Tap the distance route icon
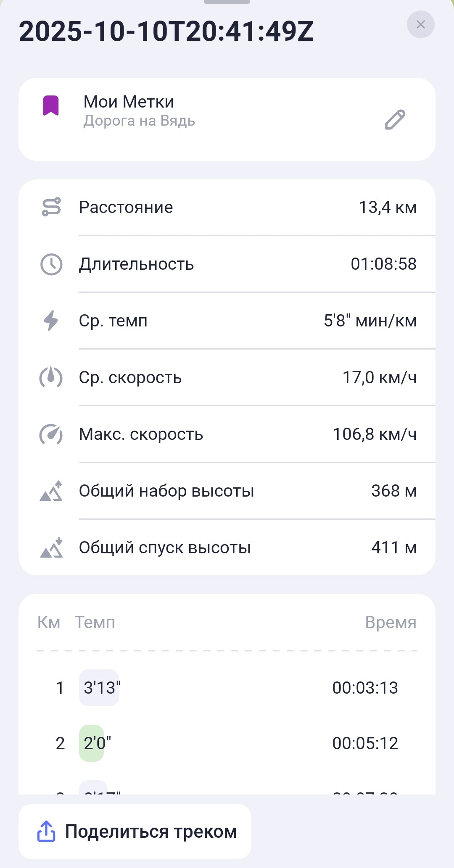454x868 pixels. (51, 207)
